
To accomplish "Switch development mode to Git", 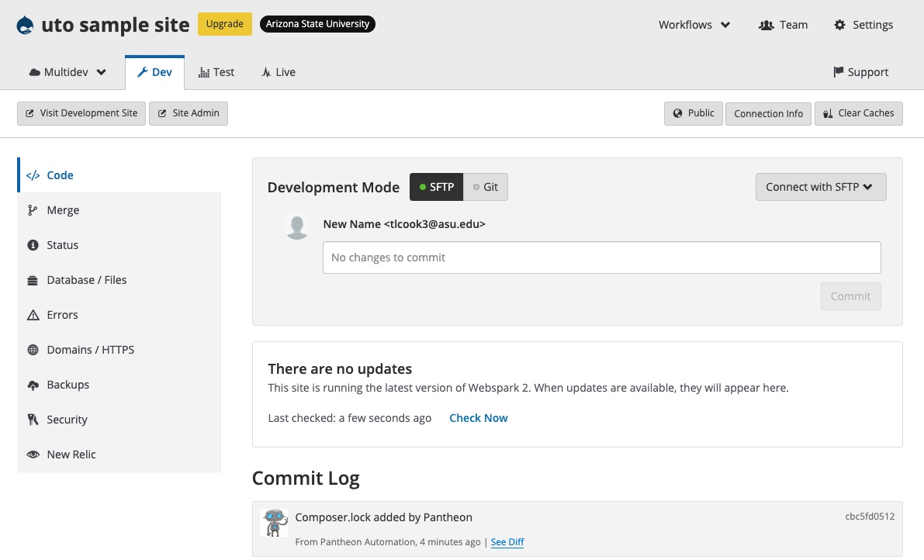I will (486, 187).
